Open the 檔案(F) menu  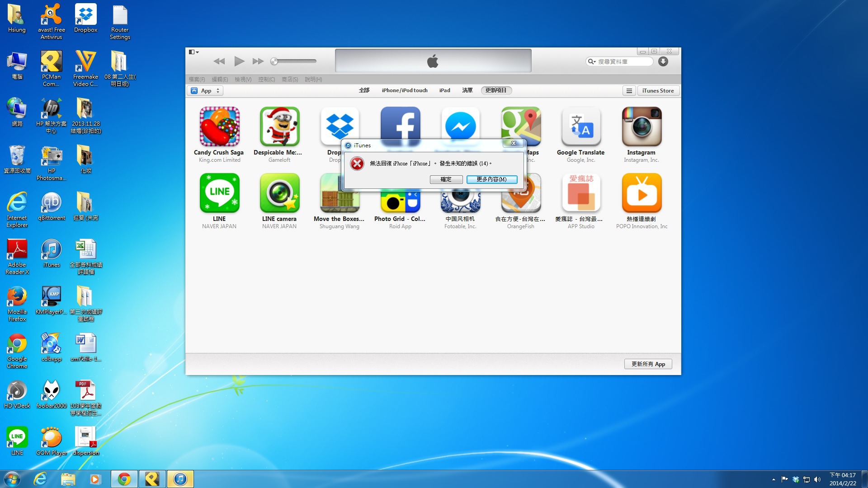click(197, 80)
